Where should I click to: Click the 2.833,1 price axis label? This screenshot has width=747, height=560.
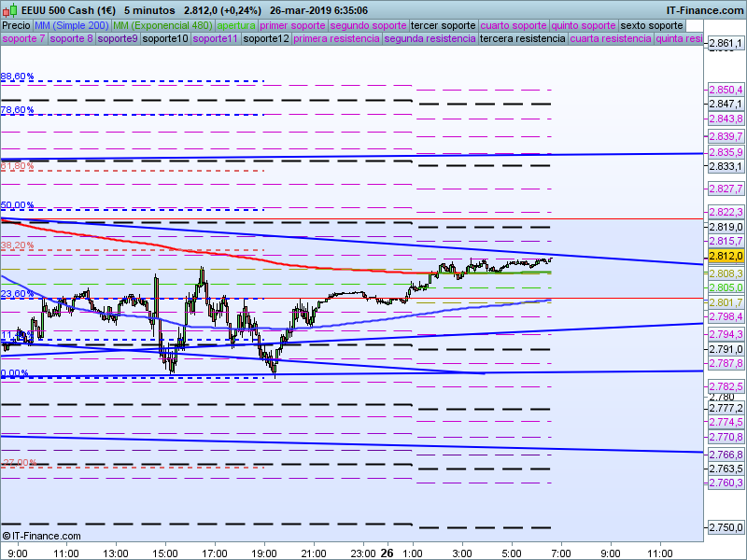pos(726,166)
